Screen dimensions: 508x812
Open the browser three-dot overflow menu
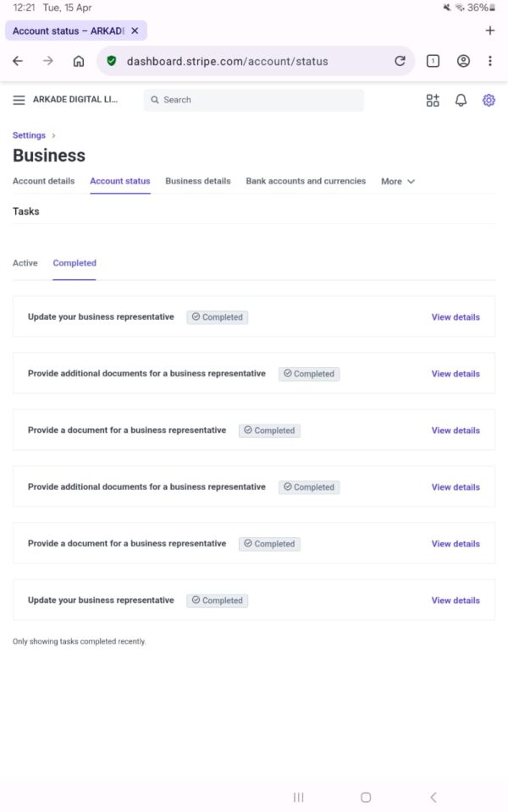(490, 61)
